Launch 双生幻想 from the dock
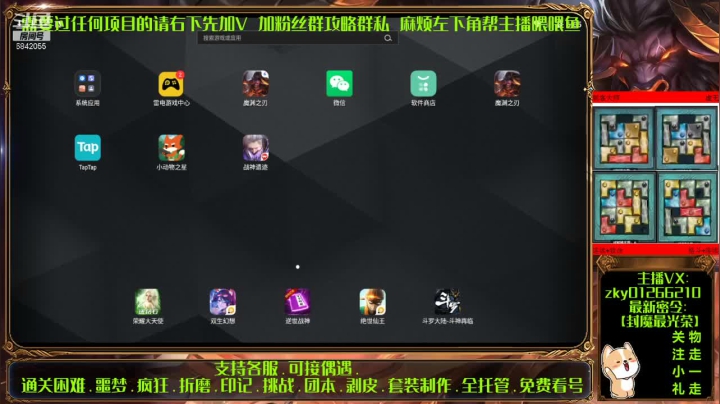Viewport: 720px width, 404px height. [223, 302]
